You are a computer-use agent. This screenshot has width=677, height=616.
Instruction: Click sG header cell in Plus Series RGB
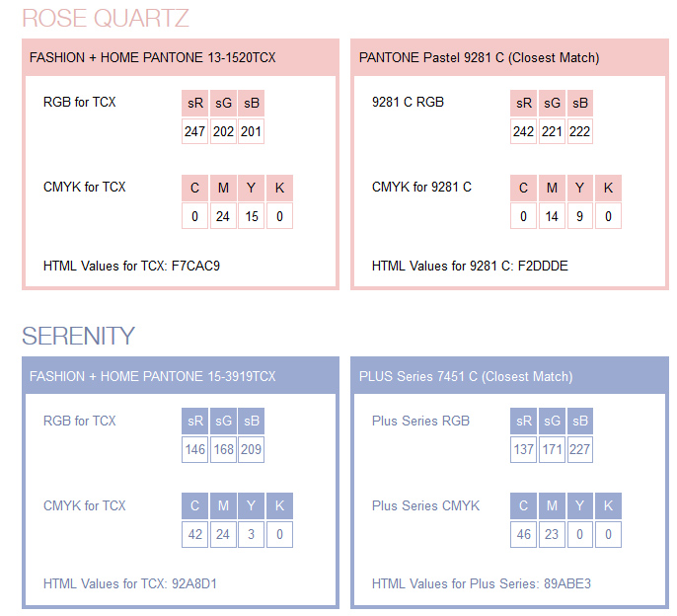point(552,422)
